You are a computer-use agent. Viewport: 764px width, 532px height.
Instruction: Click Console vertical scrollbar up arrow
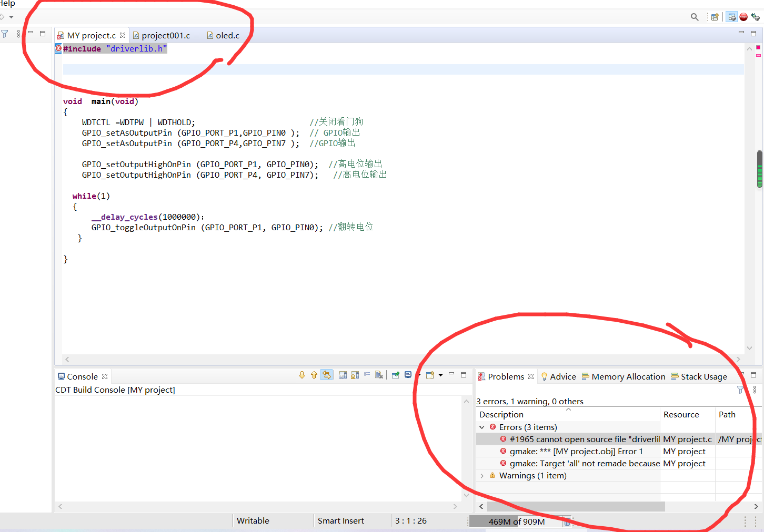click(x=466, y=402)
